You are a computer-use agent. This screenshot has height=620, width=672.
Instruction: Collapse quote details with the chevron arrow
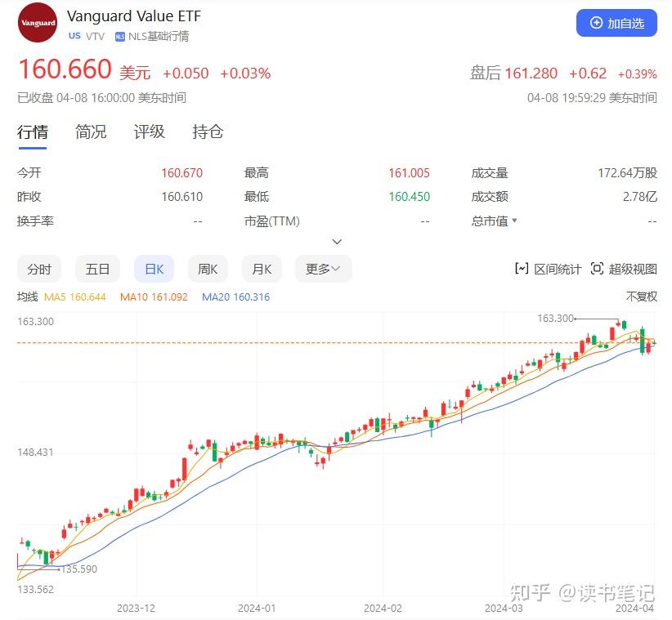tap(336, 242)
